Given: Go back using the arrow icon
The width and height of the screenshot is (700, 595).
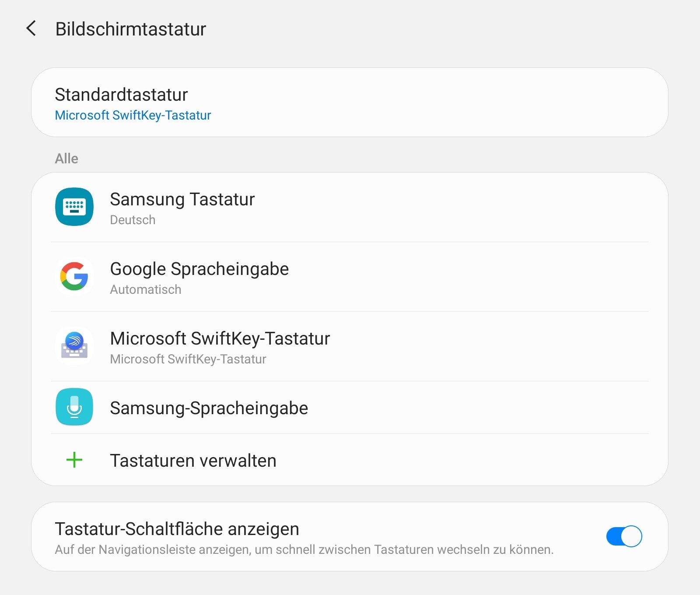Looking at the screenshot, I should (x=31, y=28).
